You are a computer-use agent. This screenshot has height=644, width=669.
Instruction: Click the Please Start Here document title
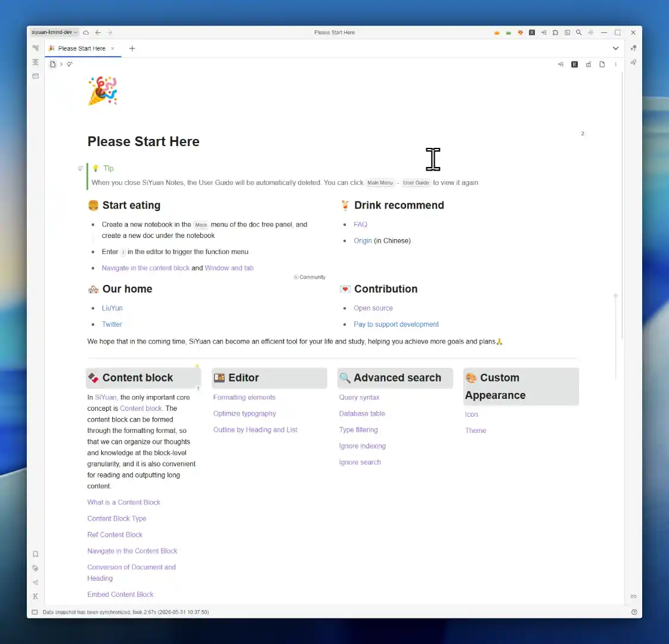click(143, 141)
